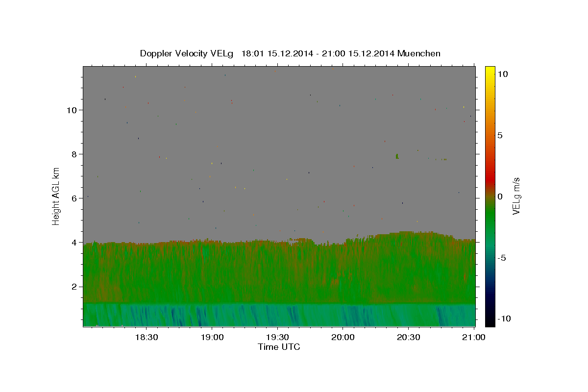The height and width of the screenshot is (392, 588).
Task: Select the 20:30 time tick label
Action: click(x=409, y=337)
